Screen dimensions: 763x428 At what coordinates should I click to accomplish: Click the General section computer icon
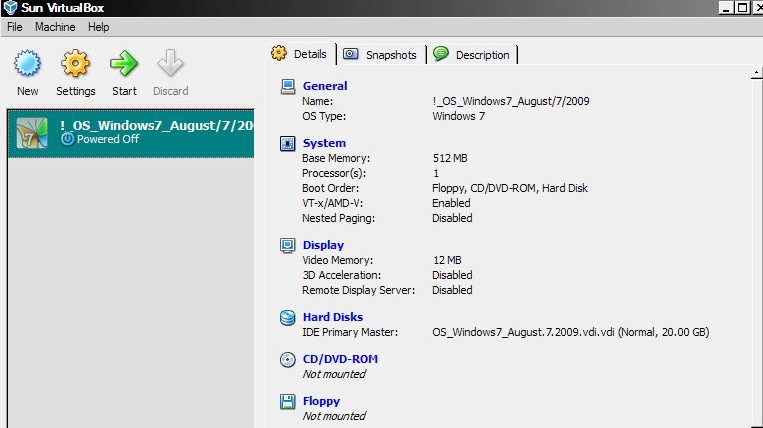(288, 87)
